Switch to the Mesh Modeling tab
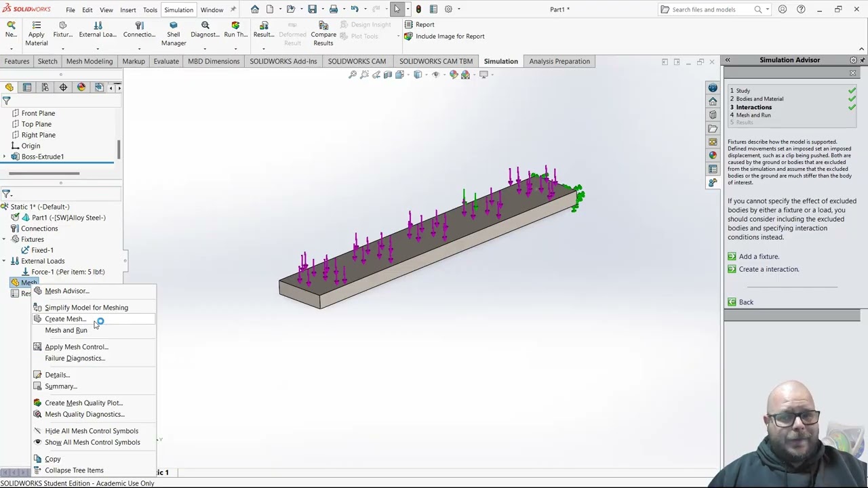 [90, 61]
